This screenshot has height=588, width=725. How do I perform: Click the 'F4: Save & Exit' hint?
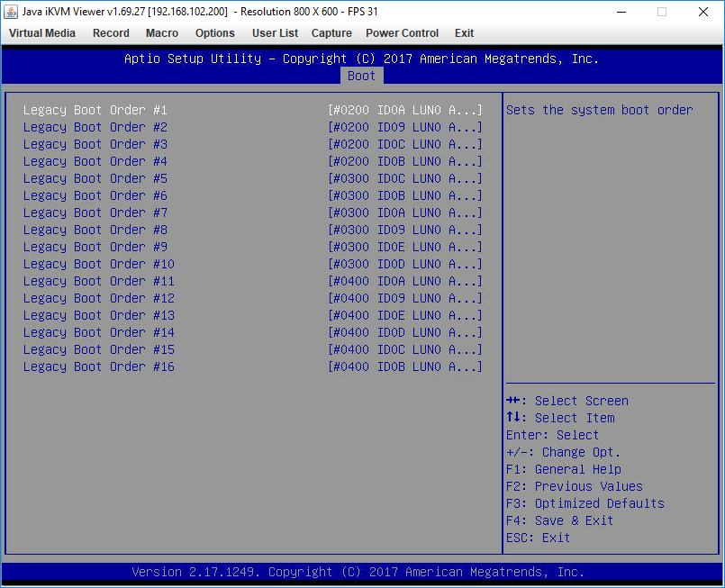point(559,520)
